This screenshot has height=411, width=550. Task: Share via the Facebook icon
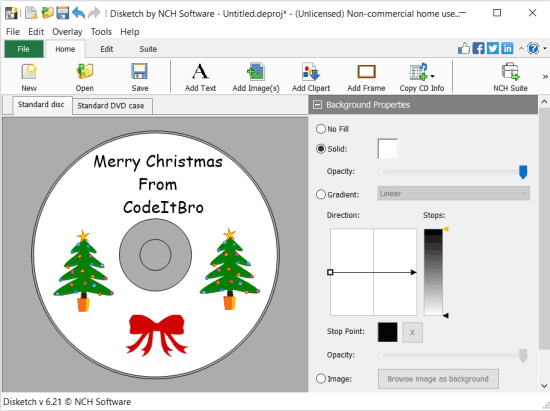478,48
